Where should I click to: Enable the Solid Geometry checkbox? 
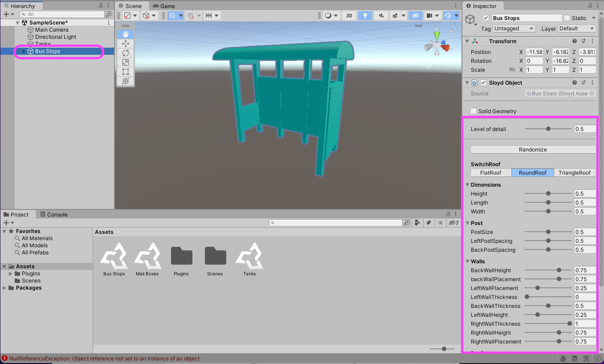click(474, 111)
